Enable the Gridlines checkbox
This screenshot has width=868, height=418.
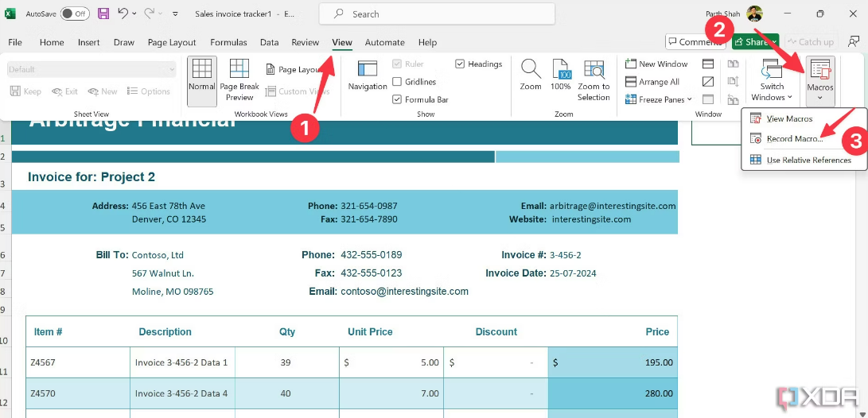tap(396, 82)
